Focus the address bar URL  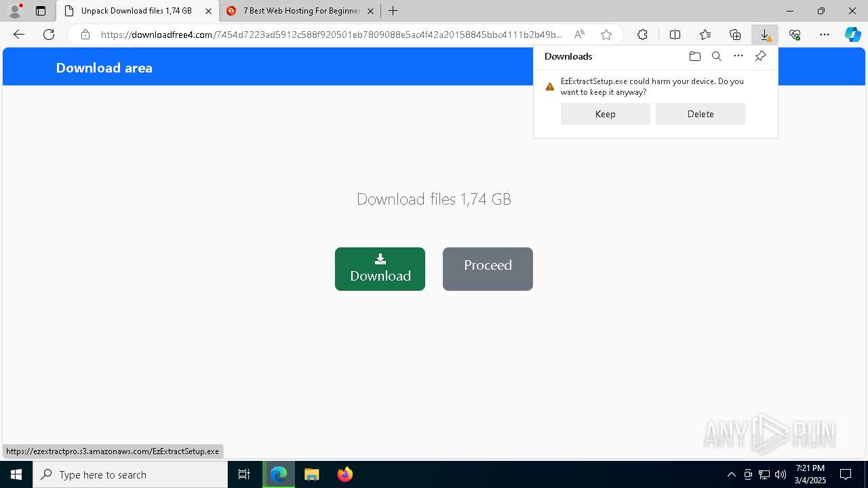tap(332, 35)
